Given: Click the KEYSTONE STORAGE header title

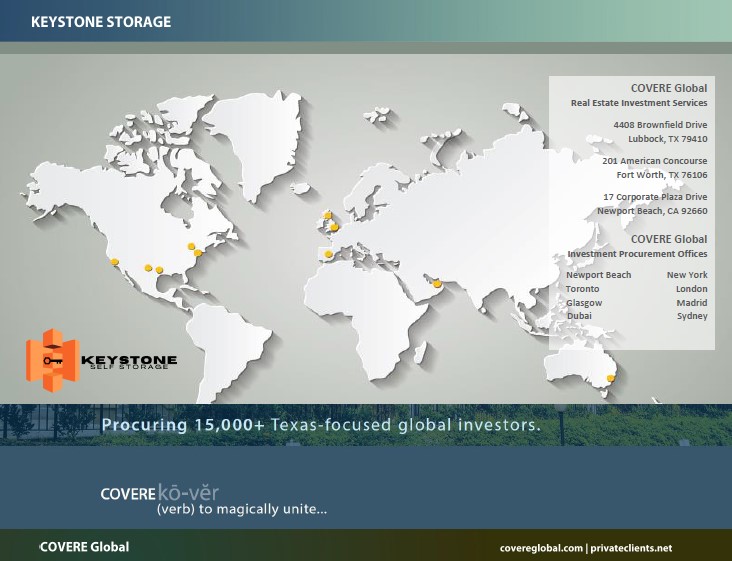Looking at the screenshot, I should [101, 21].
